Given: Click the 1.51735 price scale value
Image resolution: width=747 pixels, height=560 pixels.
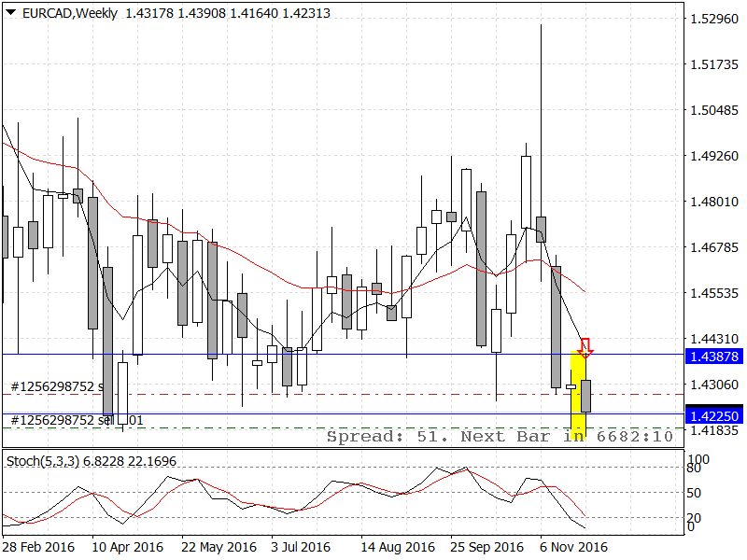Looking at the screenshot, I should point(714,64).
